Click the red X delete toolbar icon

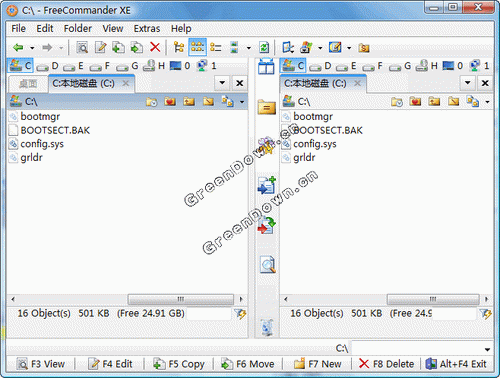pos(155,47)
